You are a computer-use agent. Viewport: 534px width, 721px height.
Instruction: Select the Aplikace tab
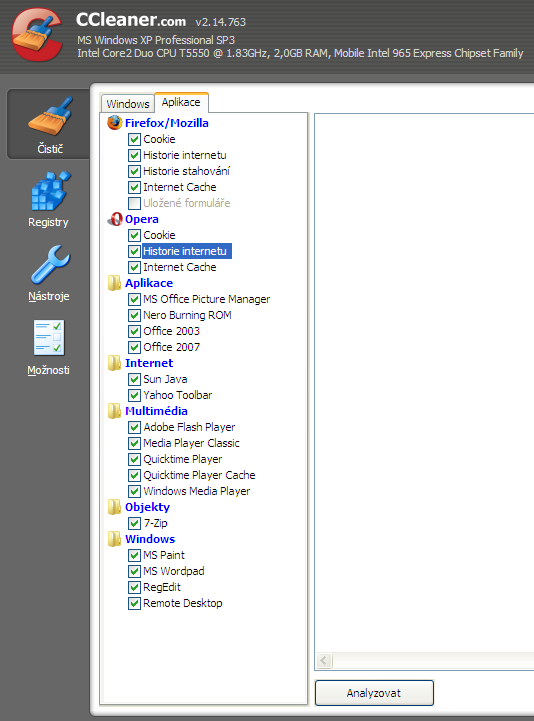[181, 102]
